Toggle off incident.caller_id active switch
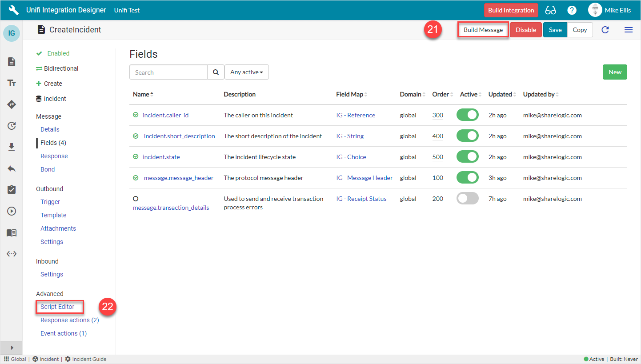 (467, 115)
